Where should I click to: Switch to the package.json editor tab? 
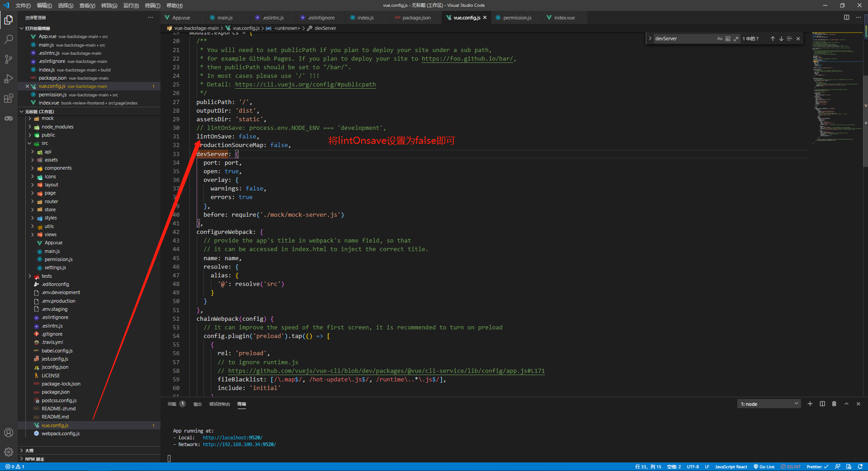(x=416, y=18)
